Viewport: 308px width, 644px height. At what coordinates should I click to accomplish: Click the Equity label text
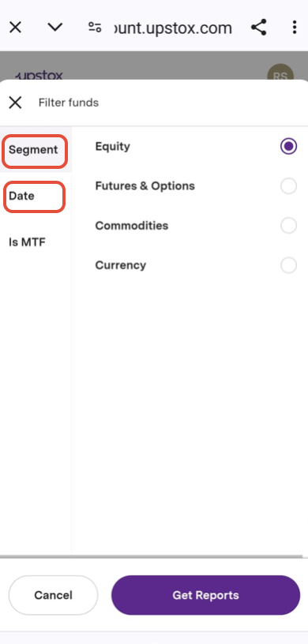click(x=113, y=146)
